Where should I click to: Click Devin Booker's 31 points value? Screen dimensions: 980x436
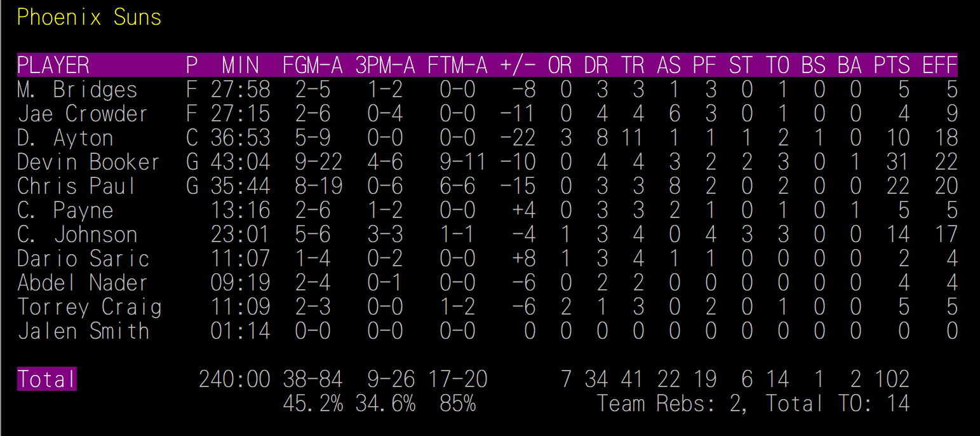pos(897,162)
